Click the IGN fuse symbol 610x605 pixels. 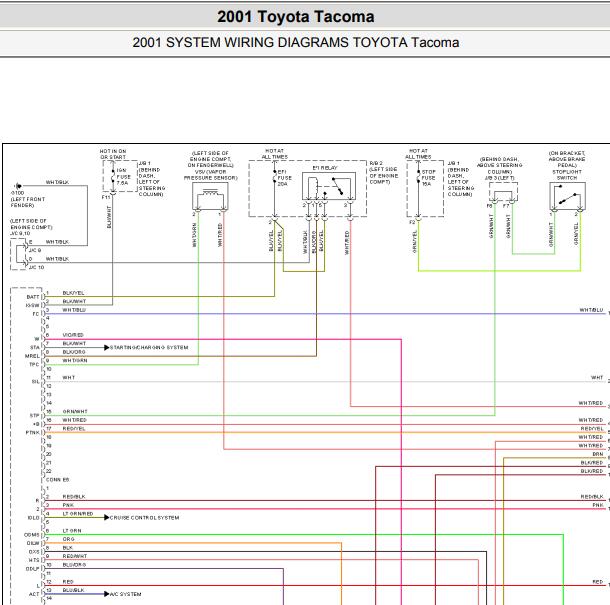pyautogui.click(x=113, y=177)
